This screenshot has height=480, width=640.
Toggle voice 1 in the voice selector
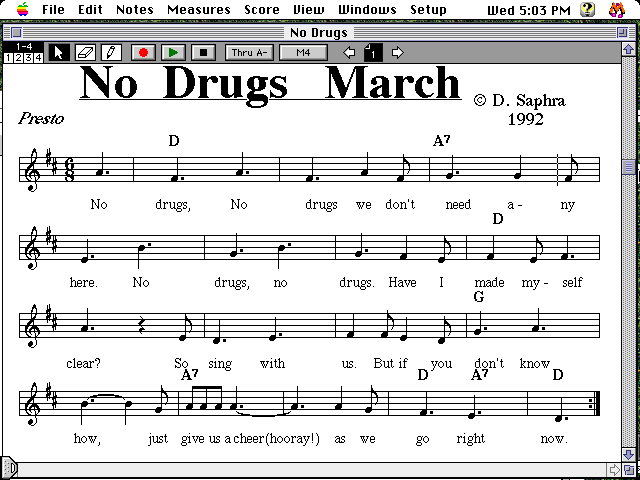[8, 58]
